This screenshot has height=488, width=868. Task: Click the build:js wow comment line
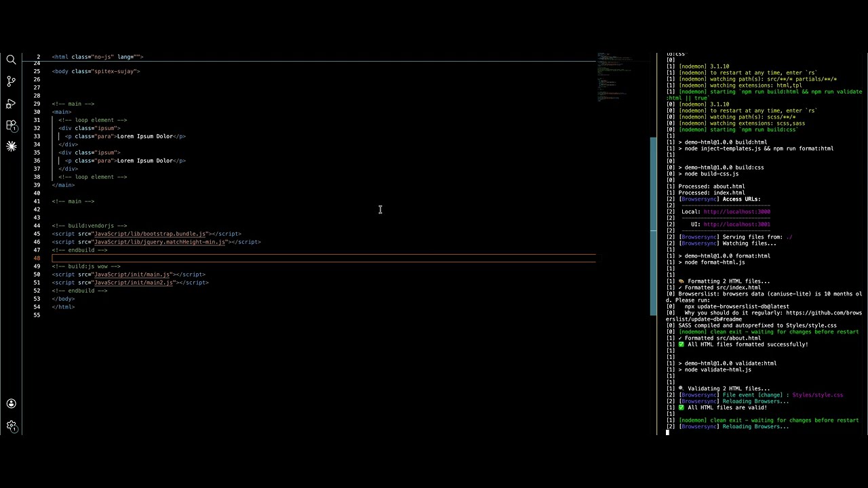(86, 266)
